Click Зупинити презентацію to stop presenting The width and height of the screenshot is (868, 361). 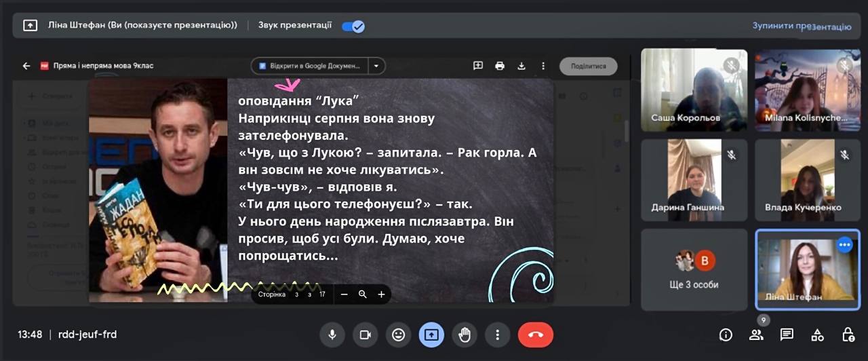click(x=801, y=26)
